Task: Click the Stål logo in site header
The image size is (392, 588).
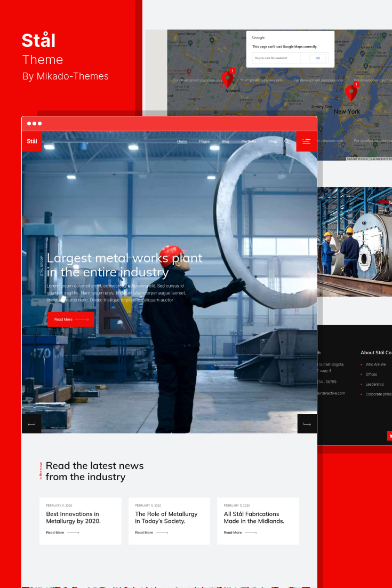Action: pos(32,141)
